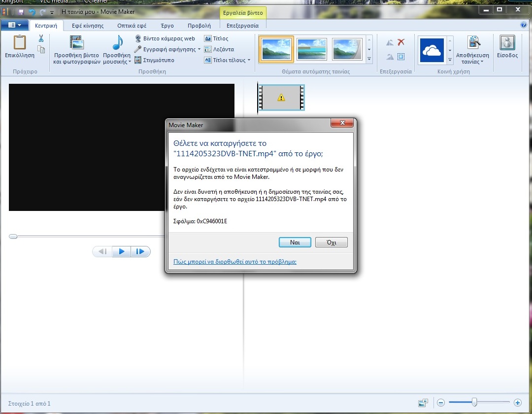Image resolution: width=532 pixels, height=414 pixels.
Task: Expand the Τίτλοι τέλους dropdown arrow
Action: click(249, 60)
